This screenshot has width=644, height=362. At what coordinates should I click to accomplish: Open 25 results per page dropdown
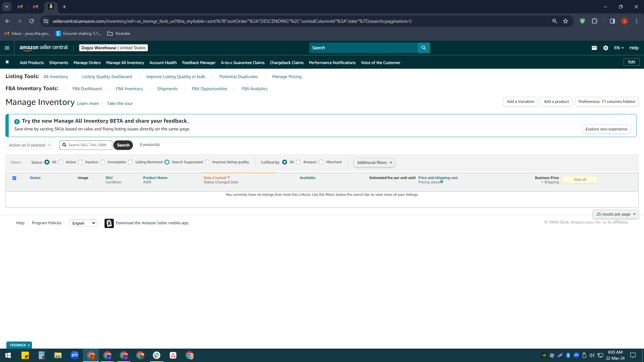(x=615, y=214)
